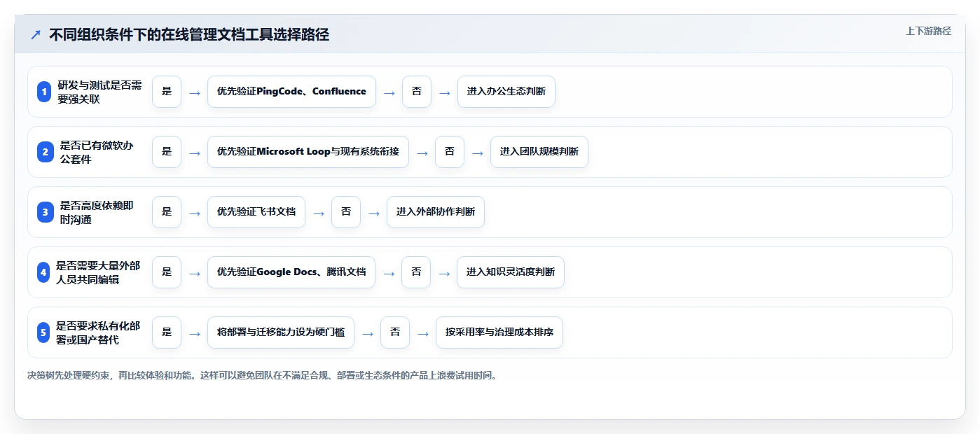The image size is (980, 434).
Task: Click the question 是否已有微软办公套件
Action: (x=97, y=152)
